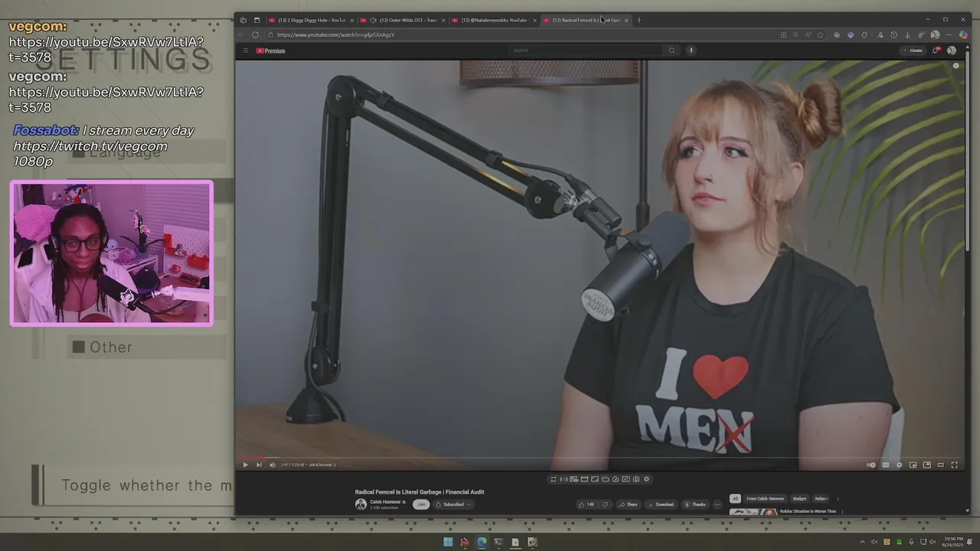
Task: Go to the YouTube Premium home logo
Action: point(271,51)
